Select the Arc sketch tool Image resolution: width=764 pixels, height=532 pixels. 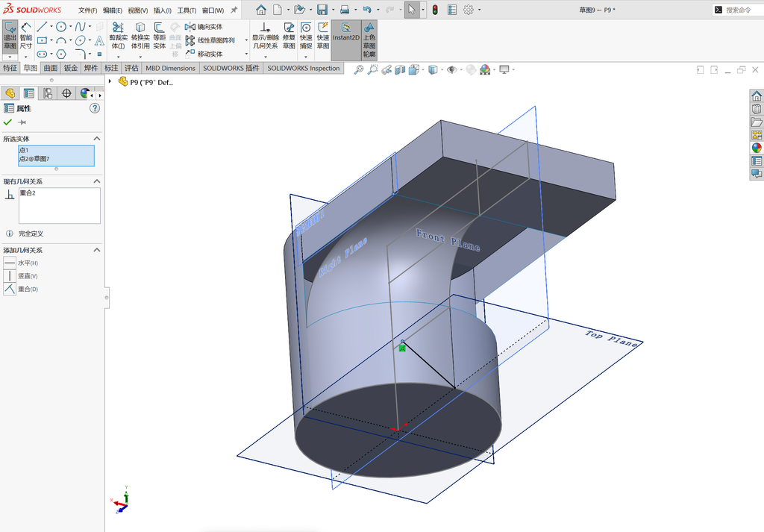61,40
